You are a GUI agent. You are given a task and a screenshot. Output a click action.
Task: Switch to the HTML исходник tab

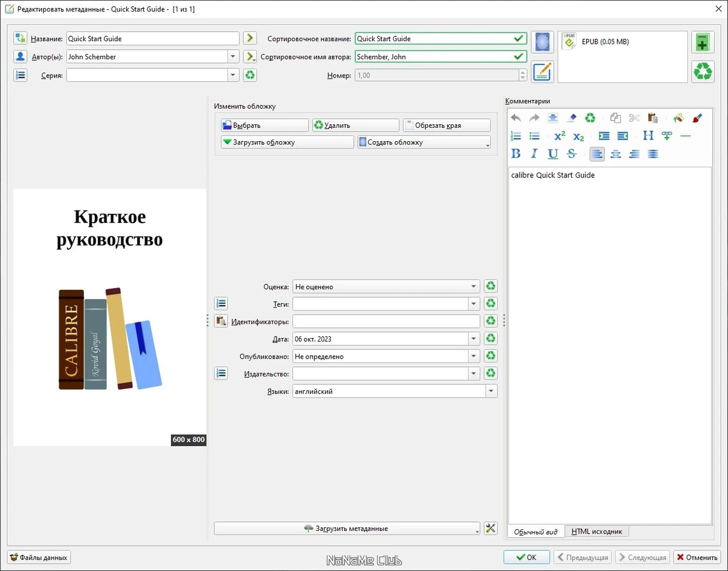point(597,532)
